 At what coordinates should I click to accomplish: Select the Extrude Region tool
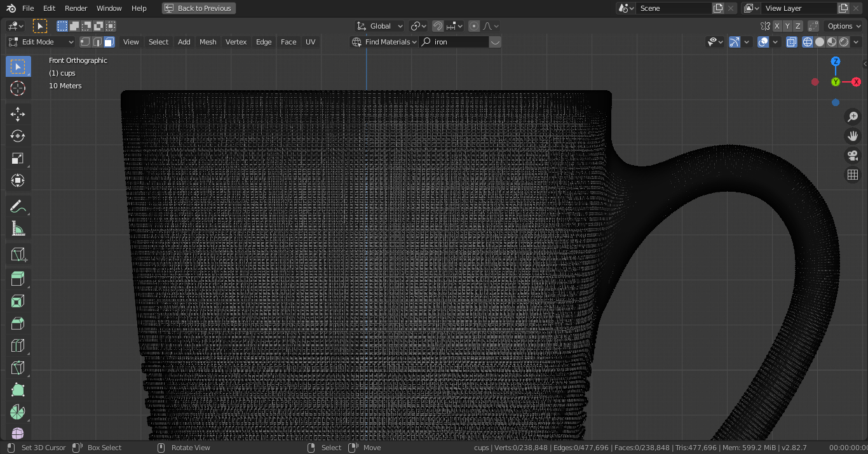coord(18,278)
